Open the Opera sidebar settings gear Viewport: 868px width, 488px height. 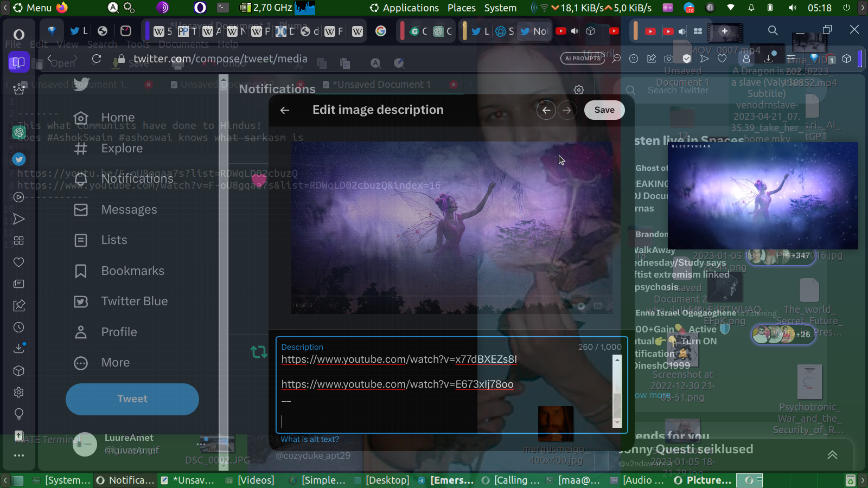click(x=19, y=392)
